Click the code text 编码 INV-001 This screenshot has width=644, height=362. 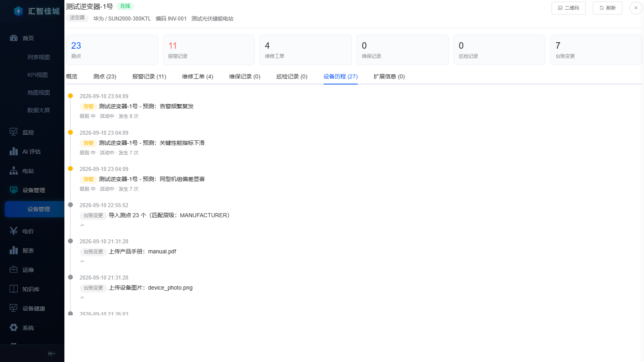coord(171,19)
